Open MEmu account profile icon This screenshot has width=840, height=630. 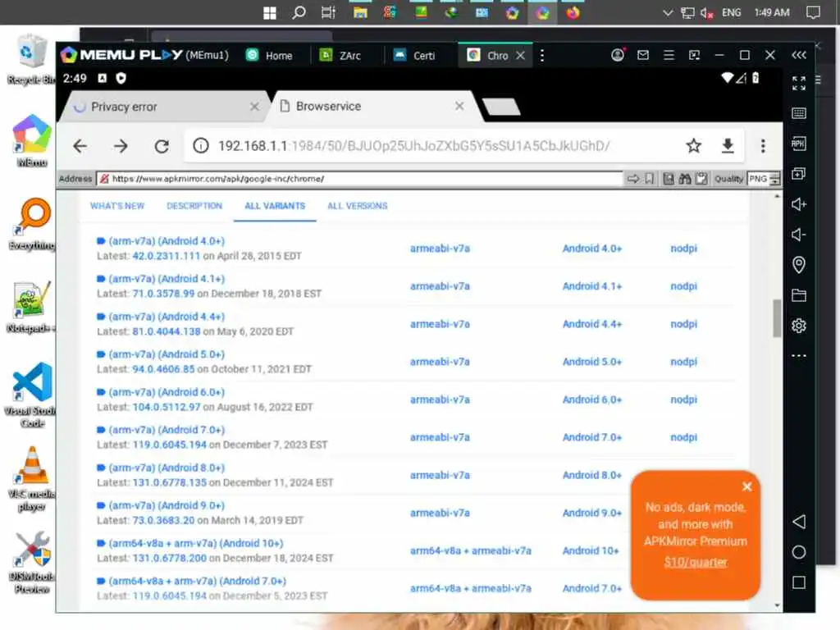[618, 55]
